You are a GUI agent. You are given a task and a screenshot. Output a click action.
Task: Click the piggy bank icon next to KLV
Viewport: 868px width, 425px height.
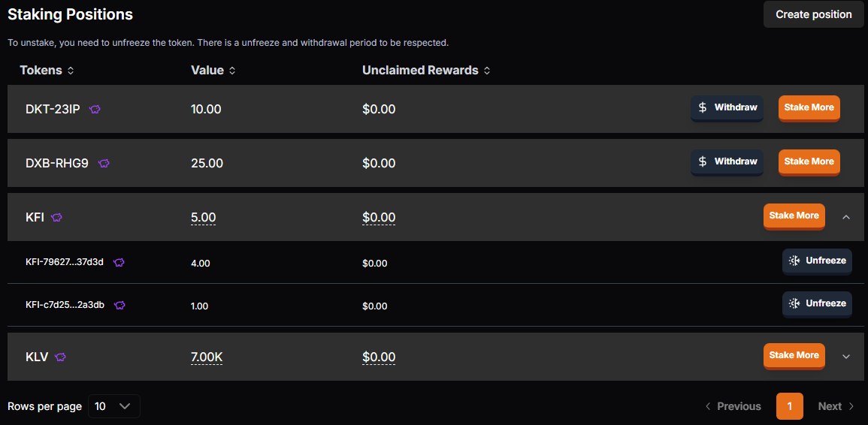[60, 357]
